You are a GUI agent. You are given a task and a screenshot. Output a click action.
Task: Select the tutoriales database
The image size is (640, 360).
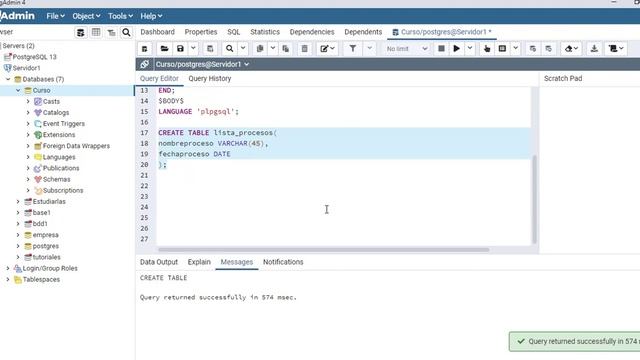(47, 257)
